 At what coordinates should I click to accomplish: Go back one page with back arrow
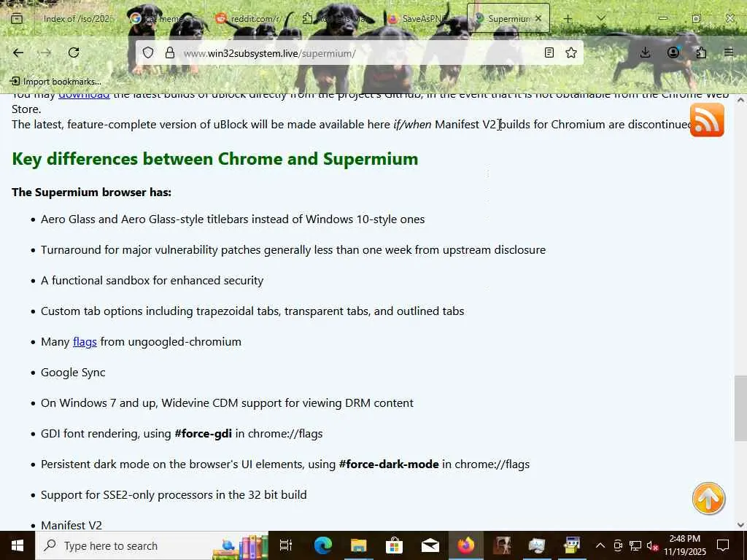(x=18, y=52)
